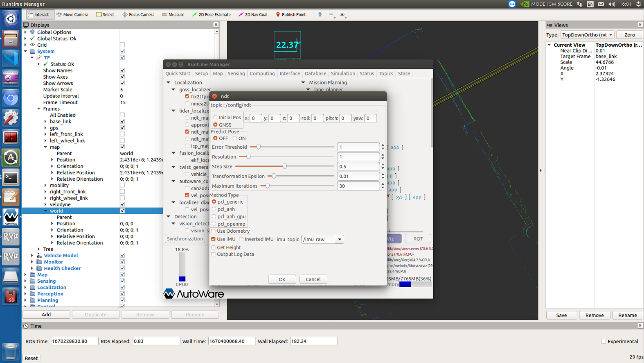Viewport: 644px width, 363px height.
Task: Check the Output Log Data box
Action: [214, 254]
